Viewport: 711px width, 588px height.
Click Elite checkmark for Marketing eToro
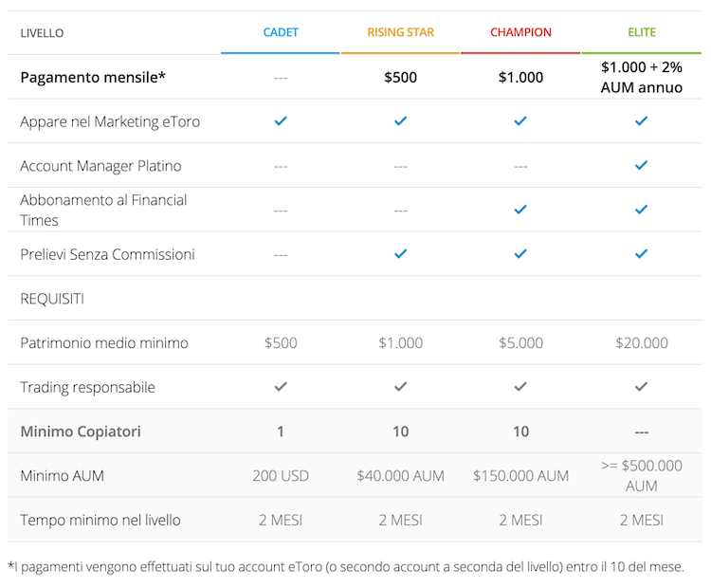[641, 120]
